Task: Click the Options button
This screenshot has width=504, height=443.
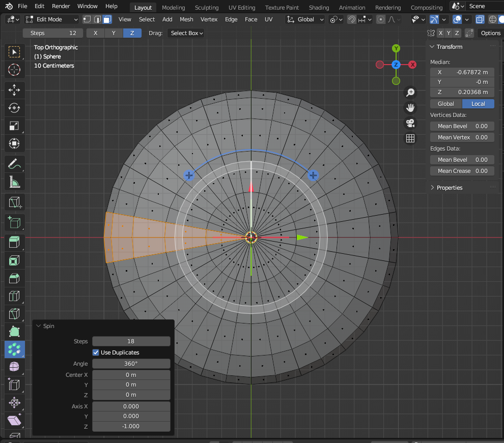Action: coord(490,33)
